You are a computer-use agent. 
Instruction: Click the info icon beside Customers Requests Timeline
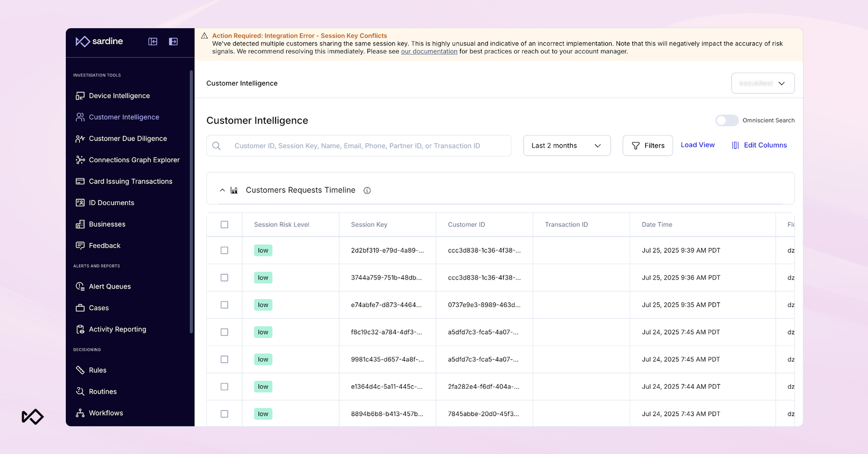click(367, 190)
